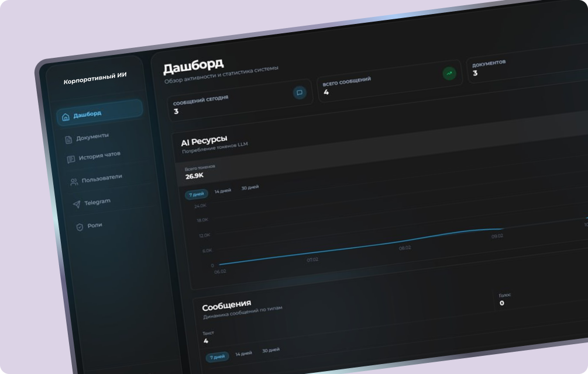Select 30 дней in Сообщения section

pyautogui.click(x=271, y=350)
